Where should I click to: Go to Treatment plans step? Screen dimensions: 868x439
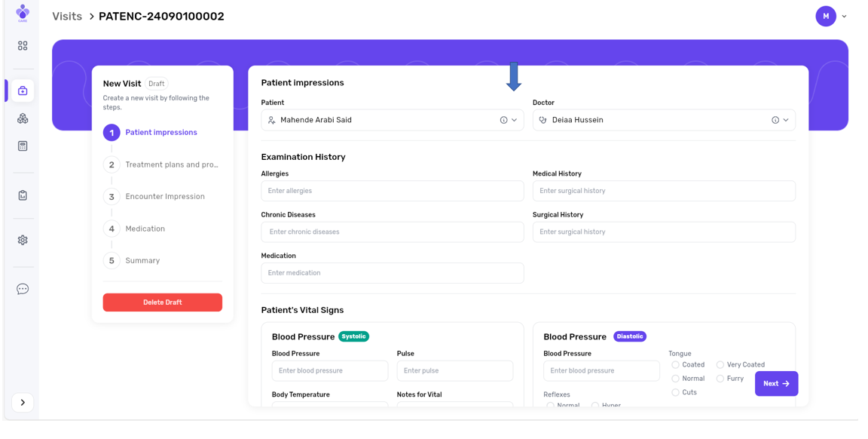172,164
